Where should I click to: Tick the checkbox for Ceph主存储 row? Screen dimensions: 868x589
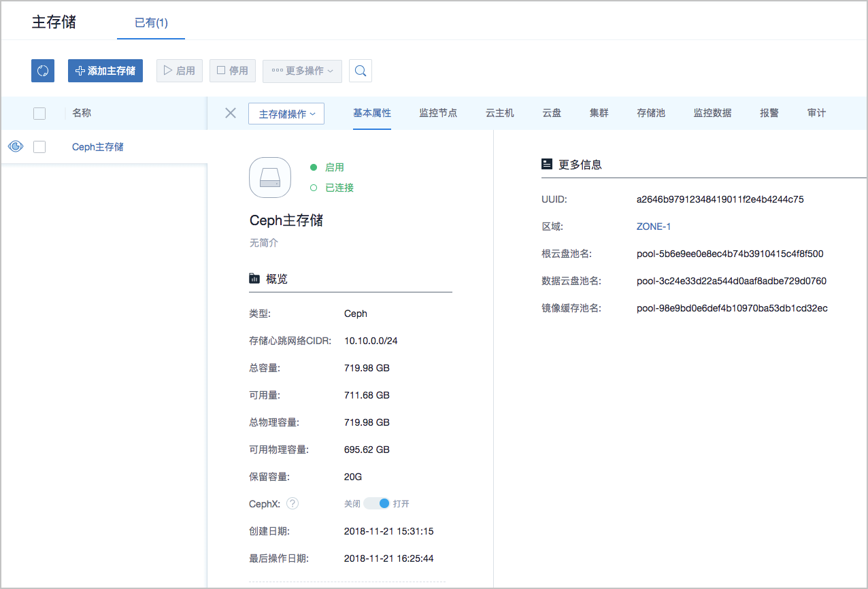(x=39, y=147)
